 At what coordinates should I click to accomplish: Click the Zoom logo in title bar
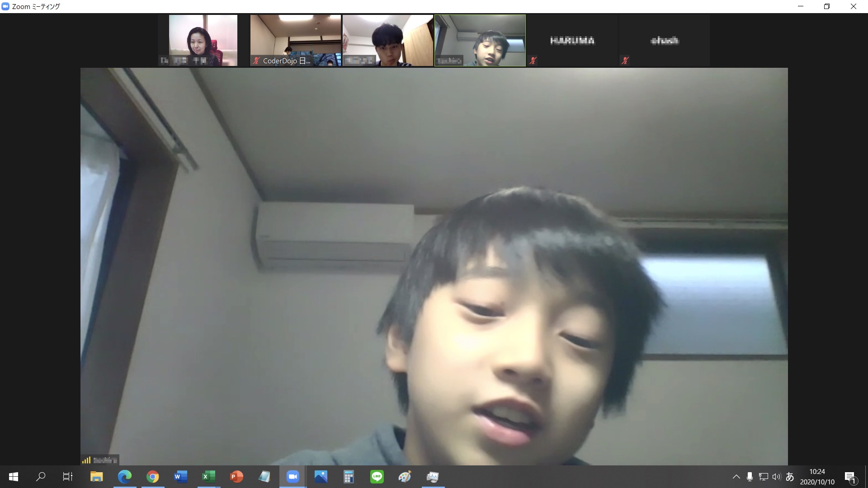click(x=5, y=6)
